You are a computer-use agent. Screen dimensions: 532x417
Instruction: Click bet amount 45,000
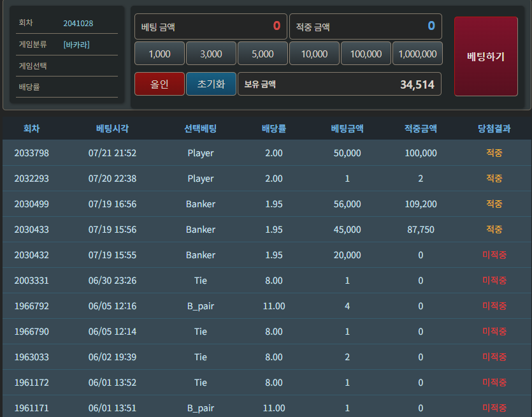(x=347, y=229)
